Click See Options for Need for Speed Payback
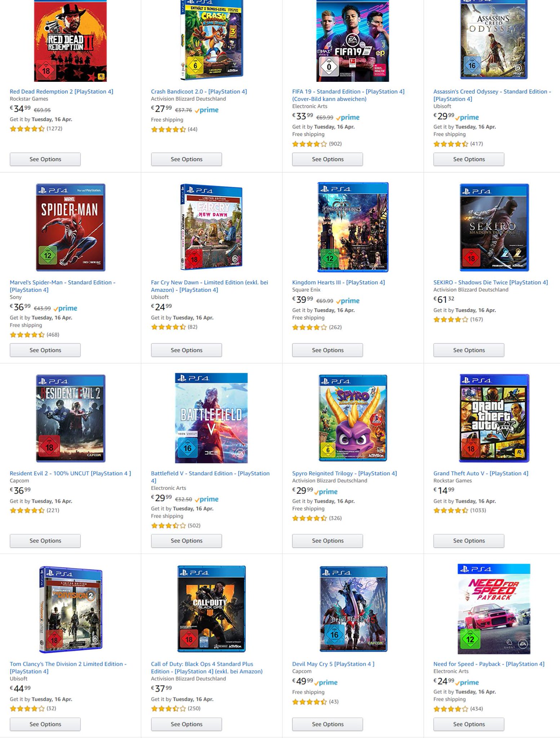The width and height of the screenshot is (560, 738). click(x=469, y=724)
